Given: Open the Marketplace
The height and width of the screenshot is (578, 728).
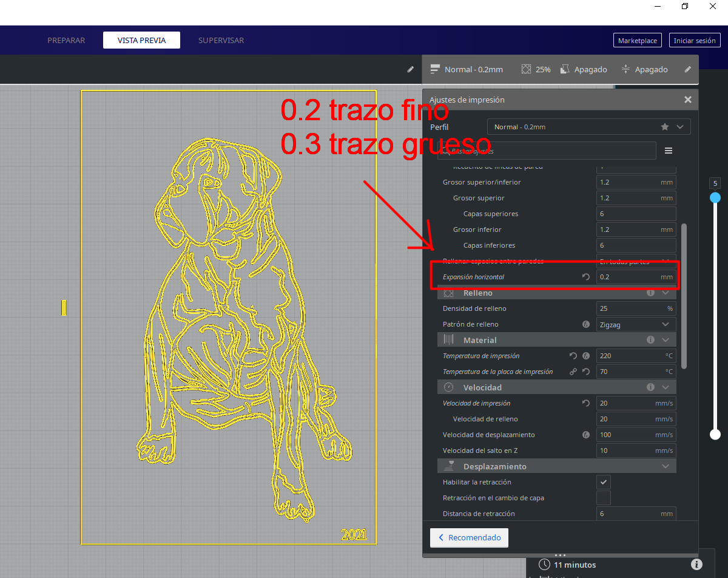Looking at the screenshot, I should point(638,40).
